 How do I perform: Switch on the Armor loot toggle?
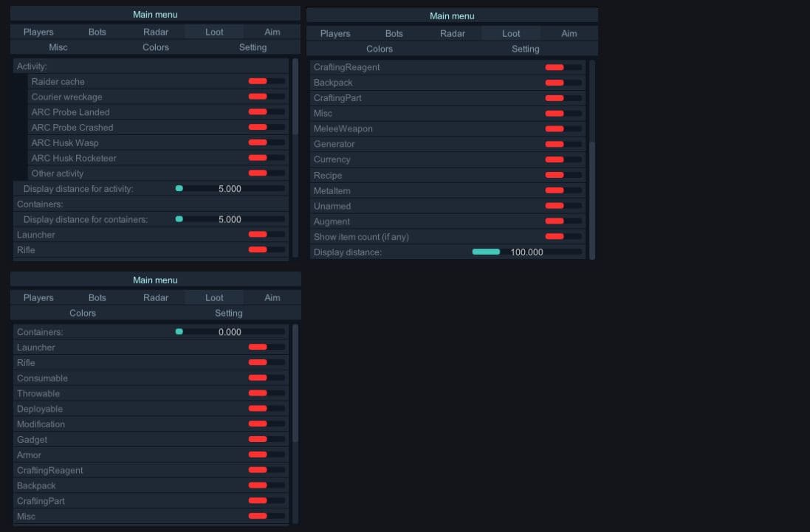tap(266, 455)
